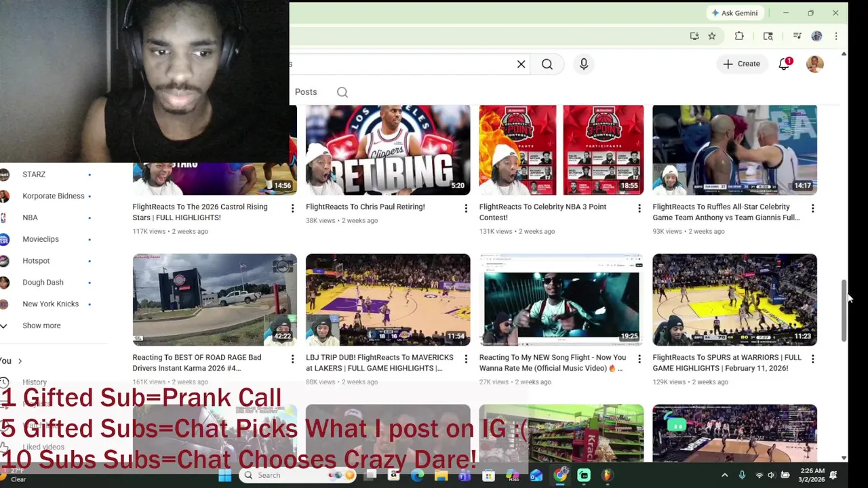Show hidden system tray icons
This screenshot has width=868, height=488.
tap(724, 475)
